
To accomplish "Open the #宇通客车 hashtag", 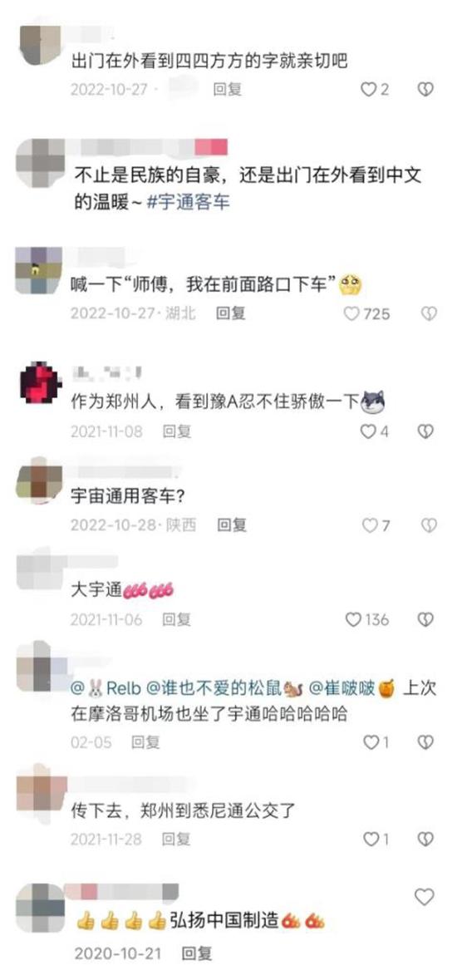I will [x=189, y=203].
